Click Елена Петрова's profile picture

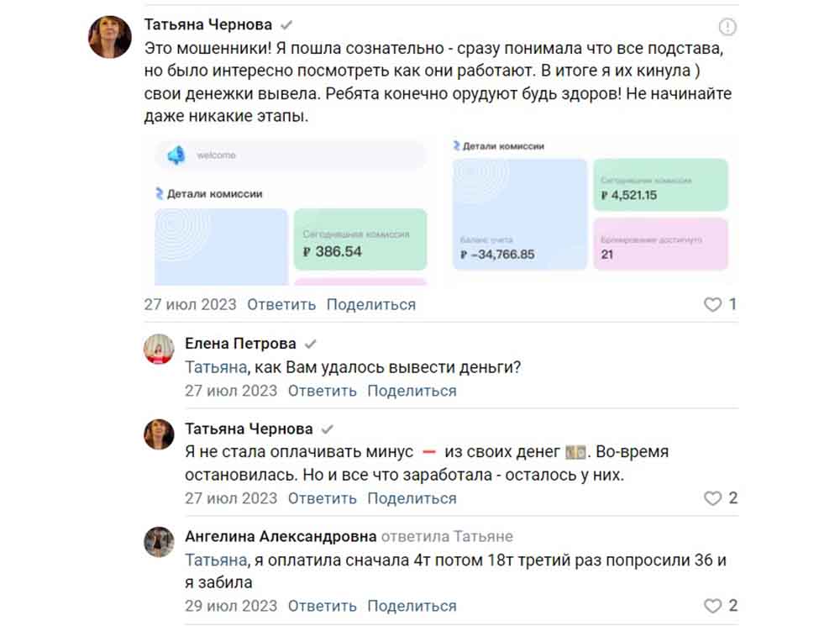pyautogui.click(x=160, y=347)
